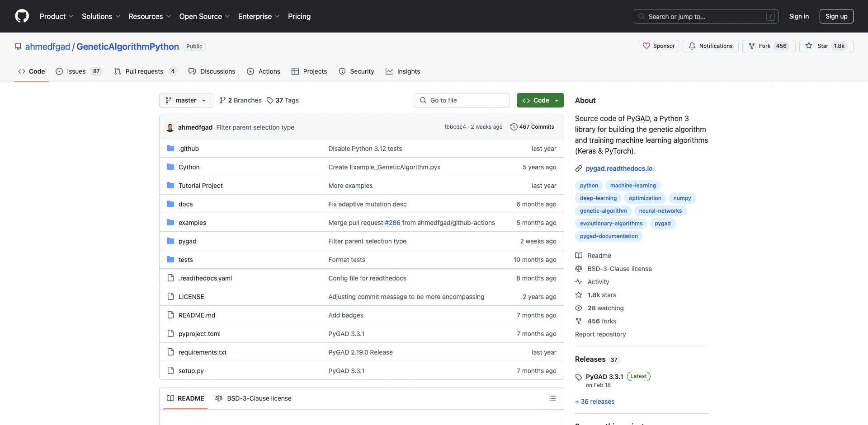This screenshot has height=425, width=868.
Task: Click the star icon next to 1.8k stars
Action: pos(579,295)
